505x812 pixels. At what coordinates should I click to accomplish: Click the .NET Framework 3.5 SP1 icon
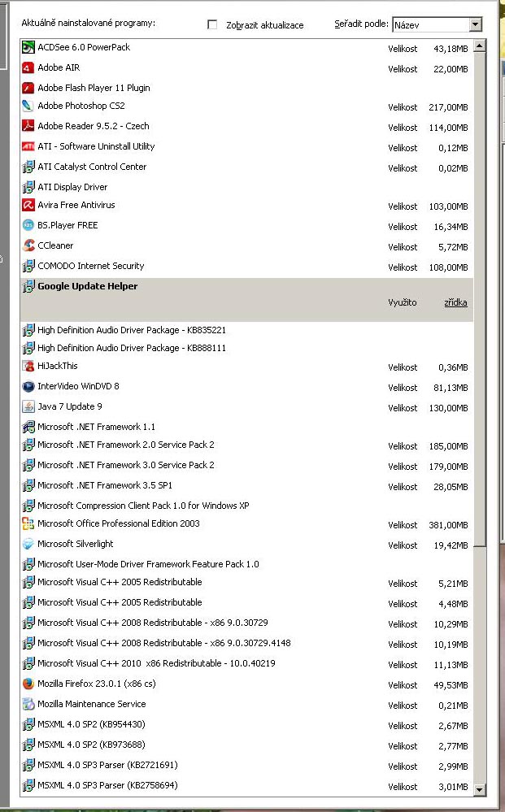(x=28, y=486)
